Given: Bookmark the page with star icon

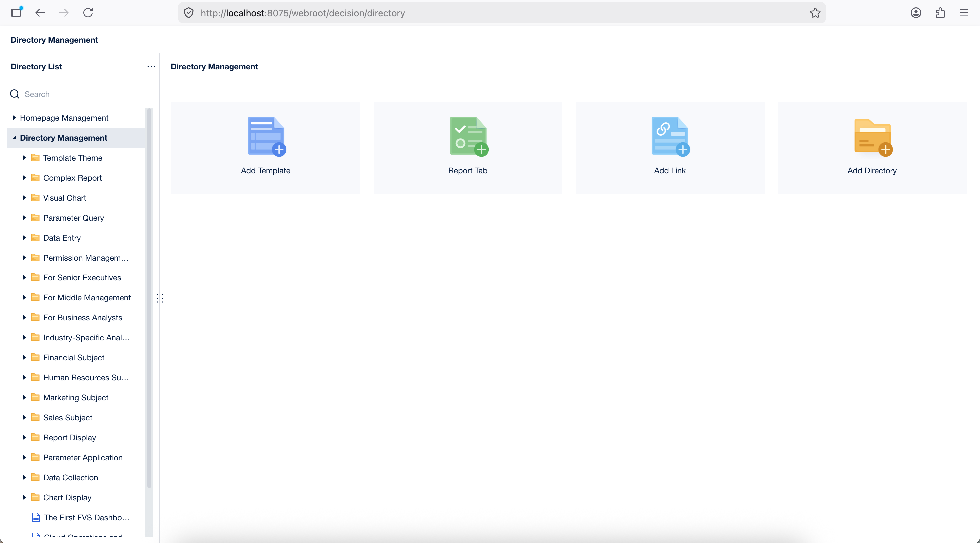Looking at the screenshot, I should coord(815,13).
